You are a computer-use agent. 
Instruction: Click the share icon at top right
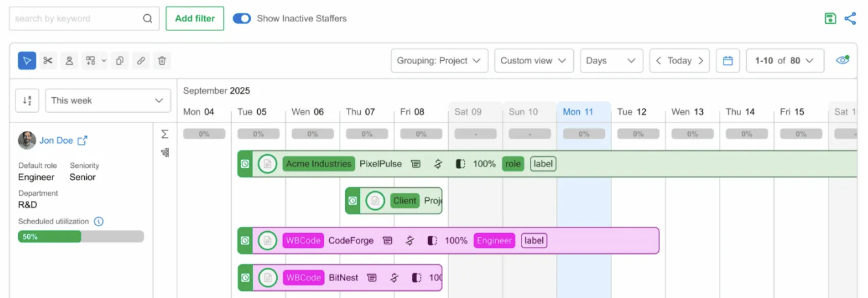[851, 18]
